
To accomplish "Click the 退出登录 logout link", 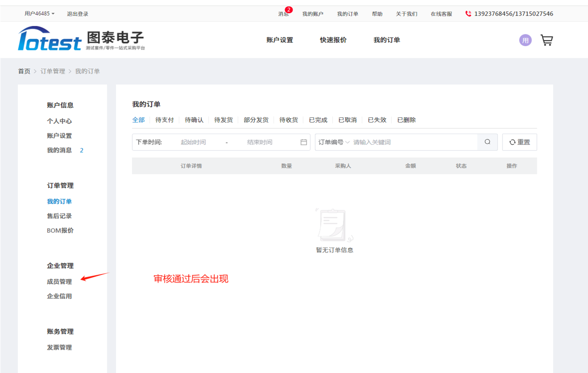I will click(77, 14).
